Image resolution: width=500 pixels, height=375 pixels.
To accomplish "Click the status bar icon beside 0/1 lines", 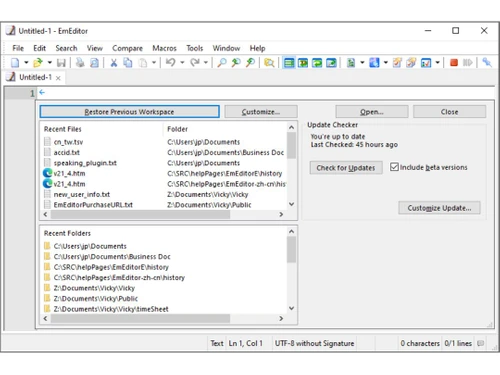I will pyautogui.click(x=480, y=343).
